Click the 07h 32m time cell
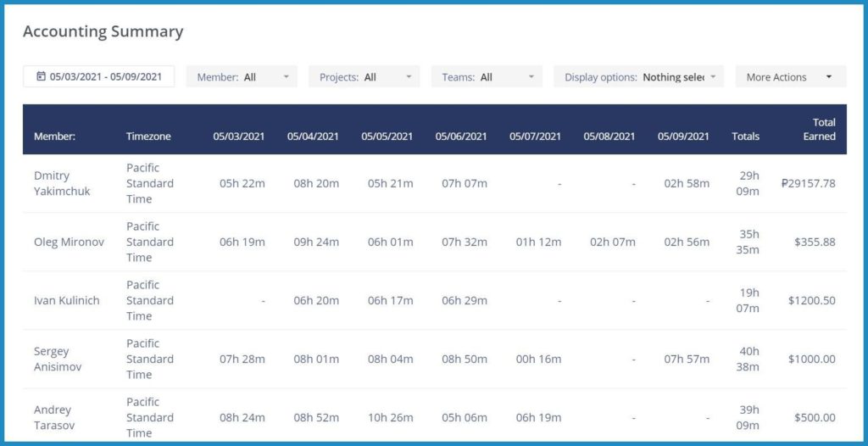The width and height of the screenshot is (868, 446). (465, 243)
